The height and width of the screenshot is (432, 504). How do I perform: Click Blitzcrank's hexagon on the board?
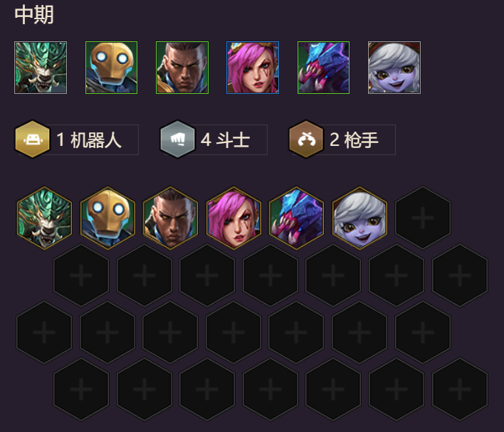[x=107, y=218]
